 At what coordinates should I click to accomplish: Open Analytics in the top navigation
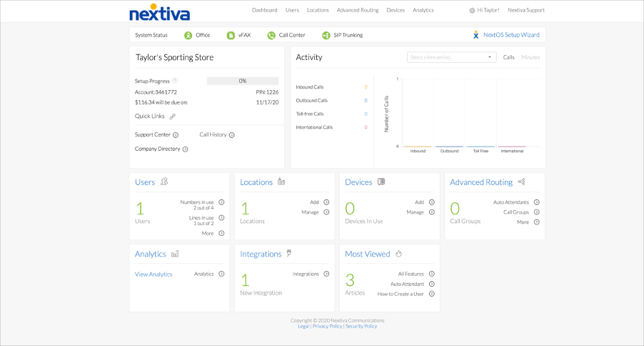click(x=423, y=10)
